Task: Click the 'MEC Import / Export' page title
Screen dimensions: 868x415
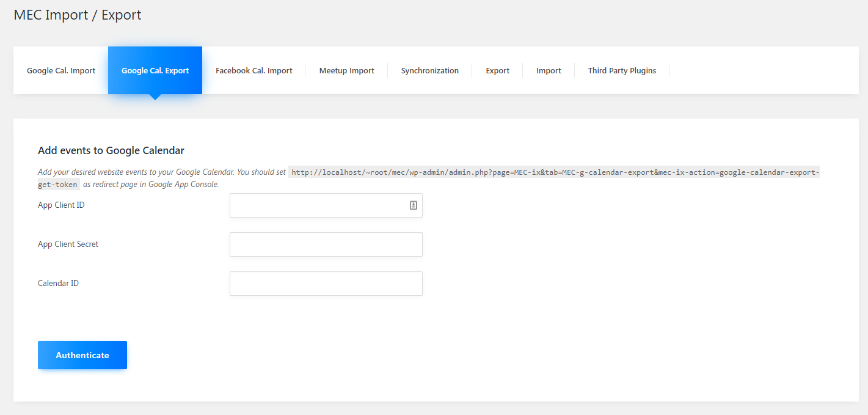Action: (78, 15)
